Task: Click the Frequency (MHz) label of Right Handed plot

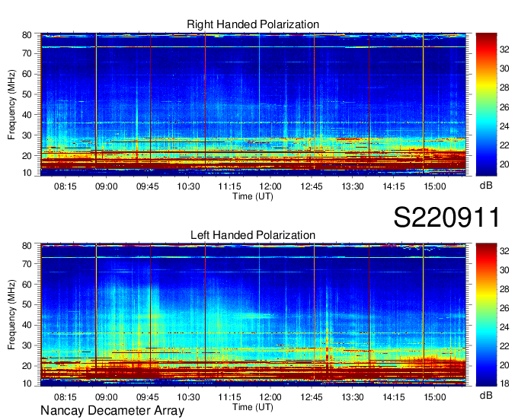Action: [x=11, y=104]
